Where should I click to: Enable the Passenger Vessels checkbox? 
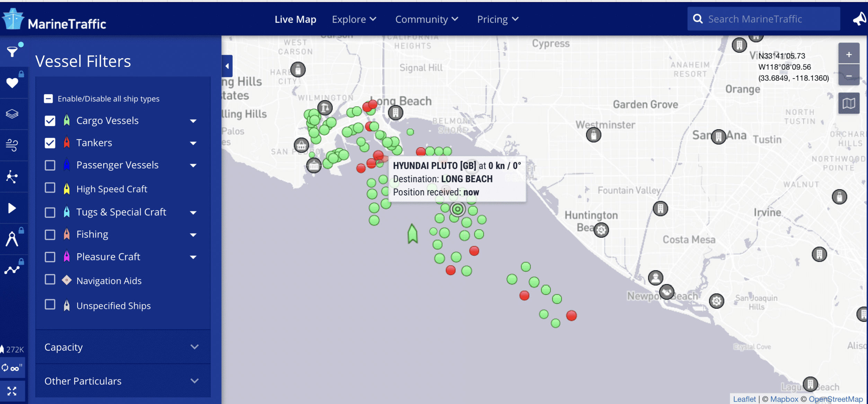(x=50, y=165)
